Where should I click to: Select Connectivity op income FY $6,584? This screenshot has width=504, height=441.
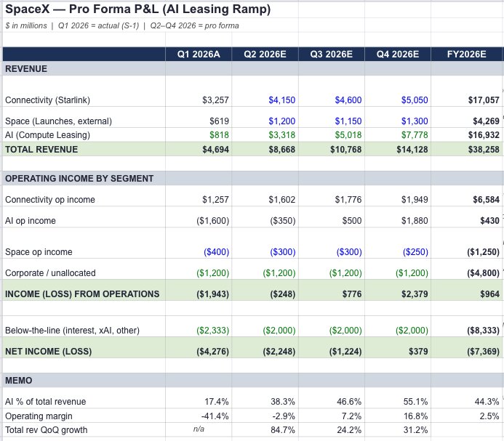[x=486, y=200]
